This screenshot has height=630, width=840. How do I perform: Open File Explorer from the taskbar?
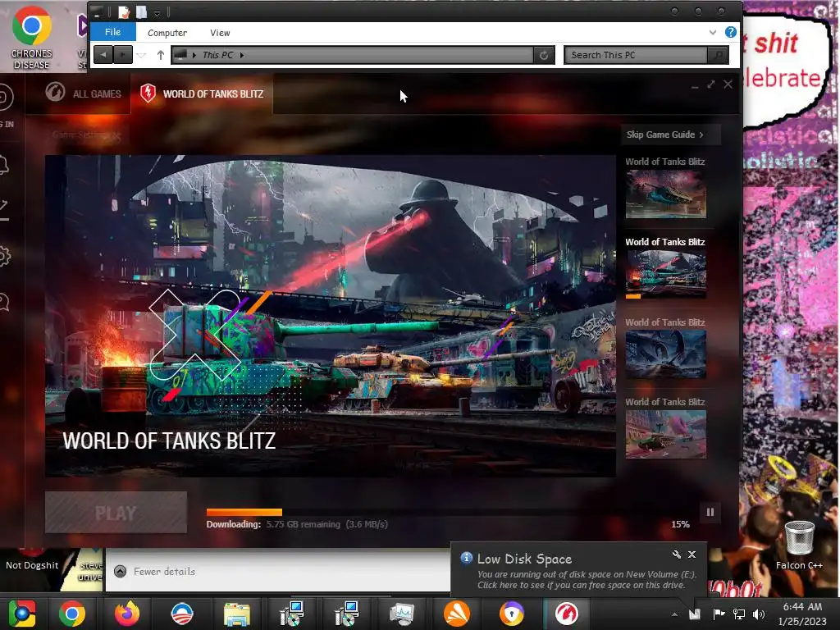237,614
